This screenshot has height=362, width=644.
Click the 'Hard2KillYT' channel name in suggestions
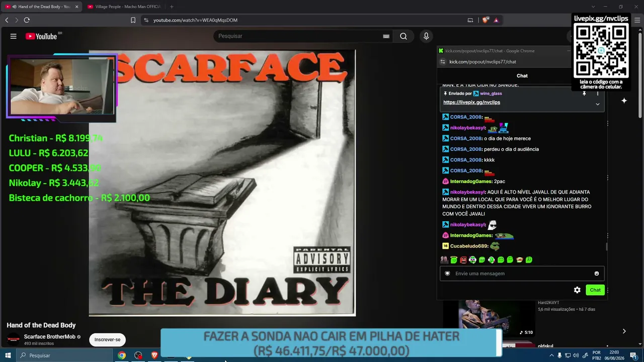coord(548,302)
